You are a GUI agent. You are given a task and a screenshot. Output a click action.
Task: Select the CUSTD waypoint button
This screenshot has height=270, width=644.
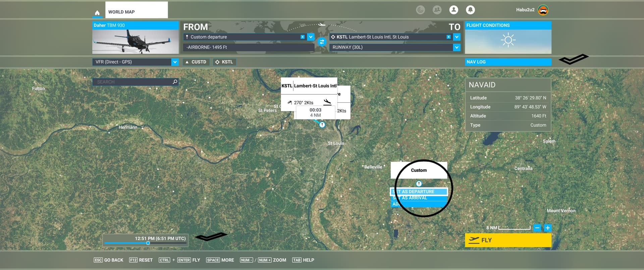click(x=196, y=62)
